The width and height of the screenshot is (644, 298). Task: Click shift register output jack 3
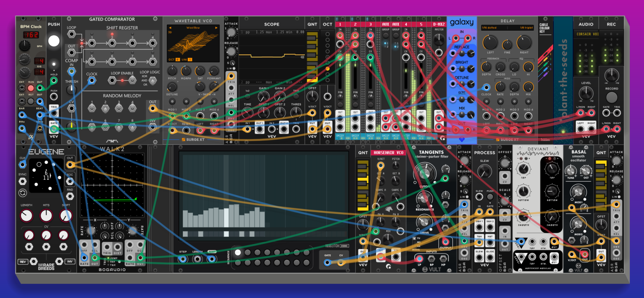pyautogui.click(x=132, y=43)
